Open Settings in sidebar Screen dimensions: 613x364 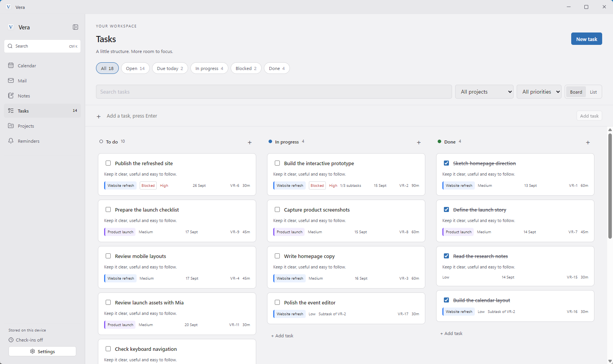coord(42,351)
